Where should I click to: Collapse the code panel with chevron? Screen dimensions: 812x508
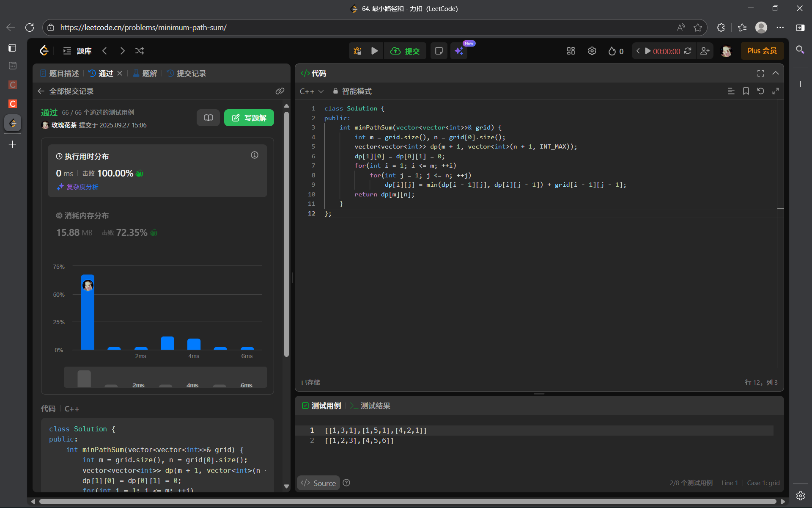775,73
